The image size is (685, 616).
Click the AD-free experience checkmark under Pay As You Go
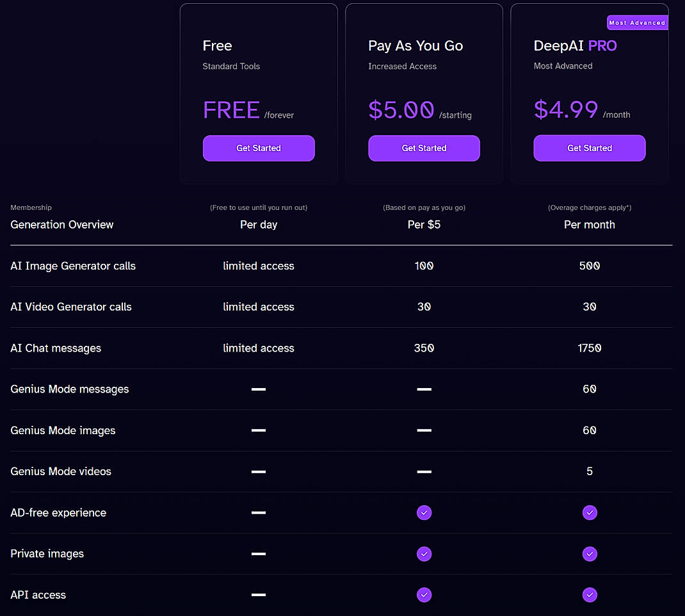[424, 512]
